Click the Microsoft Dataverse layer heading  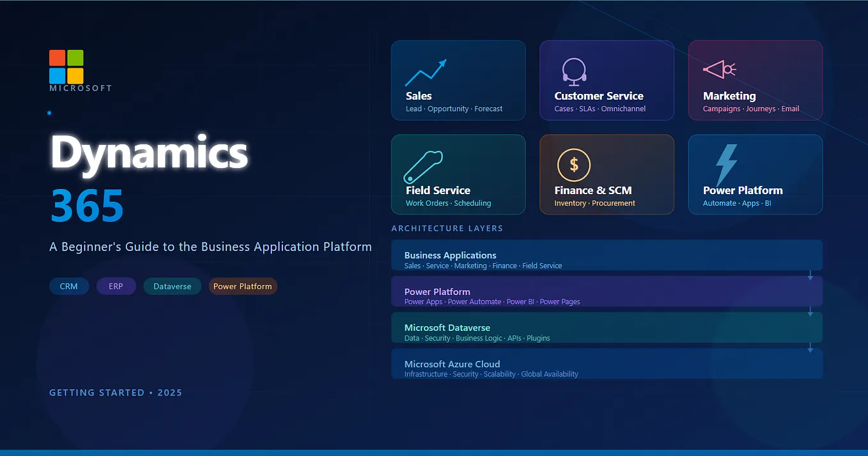coord(447,328)
